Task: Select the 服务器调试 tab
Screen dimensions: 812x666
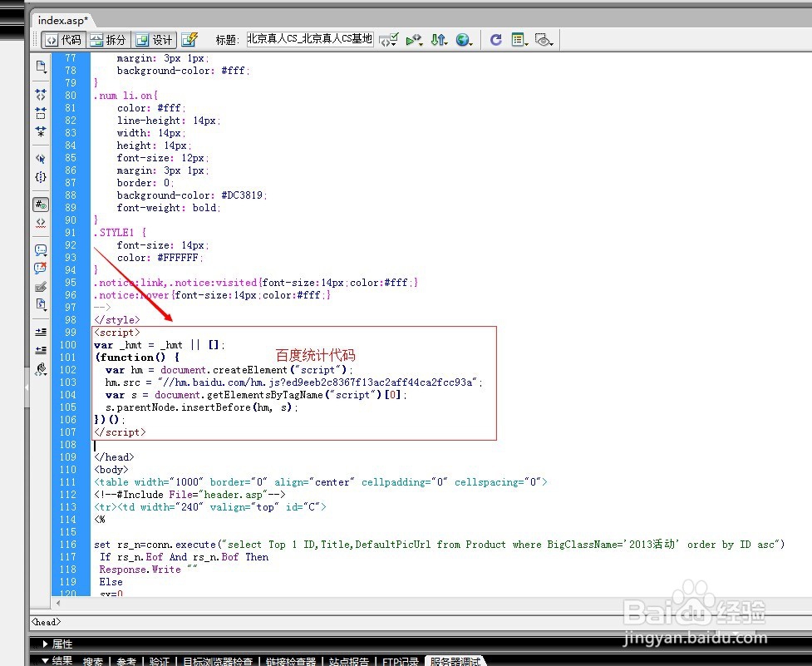Action: (455, 661)
